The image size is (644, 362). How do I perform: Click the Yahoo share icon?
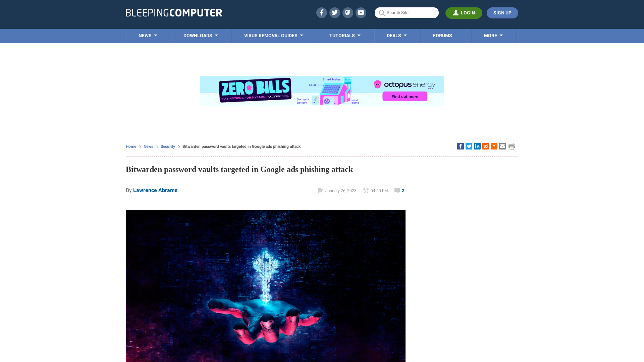tap(494, 146)
